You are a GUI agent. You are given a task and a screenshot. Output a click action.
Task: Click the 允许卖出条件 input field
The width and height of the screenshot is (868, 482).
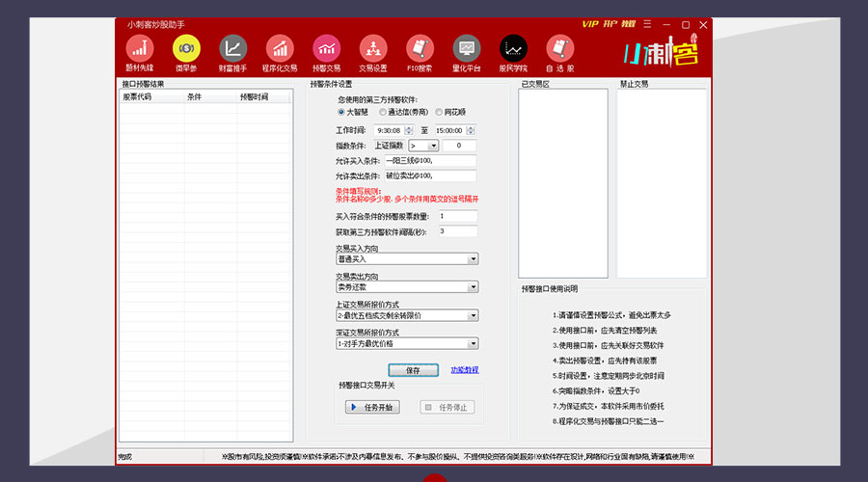pyautogui.click(x=430, y=175)
